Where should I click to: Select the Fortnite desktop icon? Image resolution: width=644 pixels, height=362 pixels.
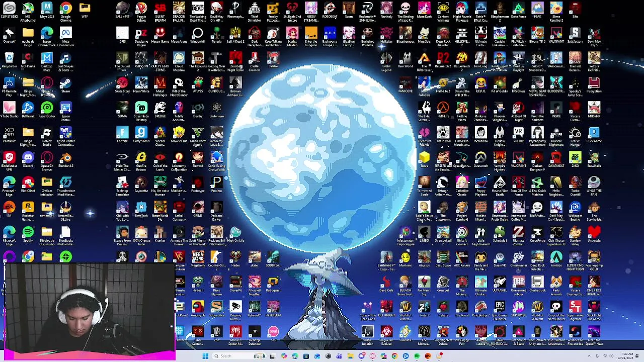(x=122, y=135)
